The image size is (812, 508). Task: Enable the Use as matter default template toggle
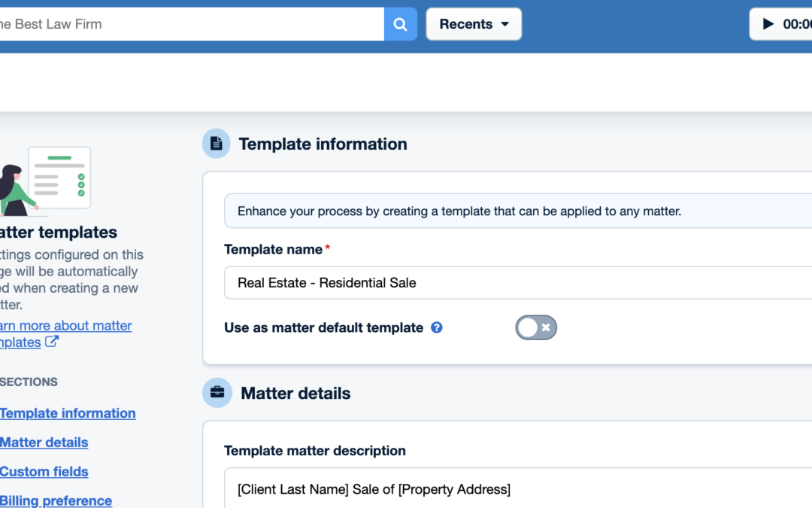click(x=535, y=327)
